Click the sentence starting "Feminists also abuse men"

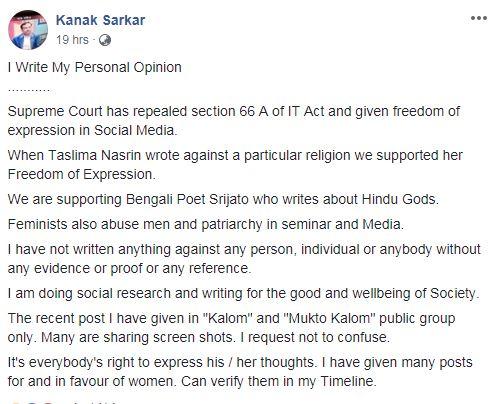[x=206, y=224]
